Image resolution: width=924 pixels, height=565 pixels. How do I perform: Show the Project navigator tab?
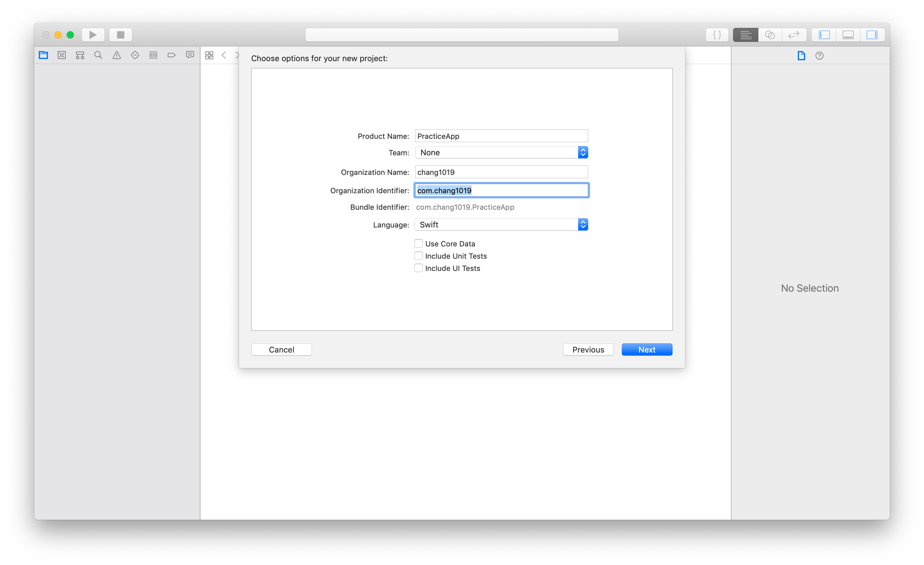43,55
